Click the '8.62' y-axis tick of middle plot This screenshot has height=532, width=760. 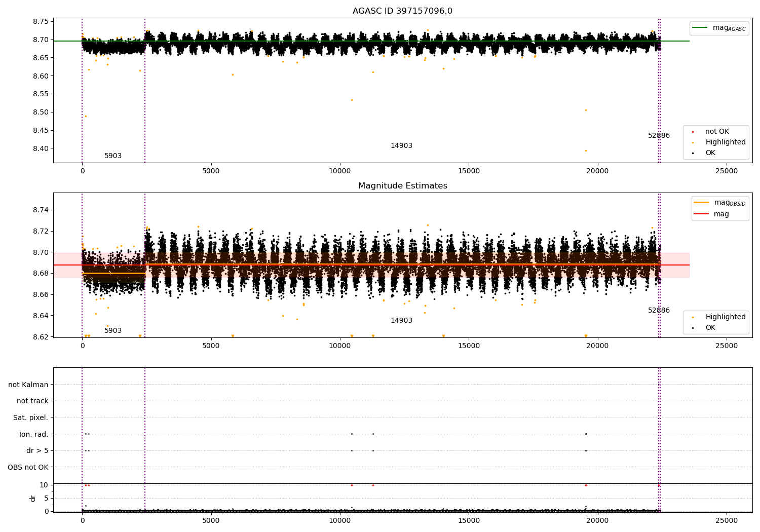pyautogui.click(x=40, y=337)
